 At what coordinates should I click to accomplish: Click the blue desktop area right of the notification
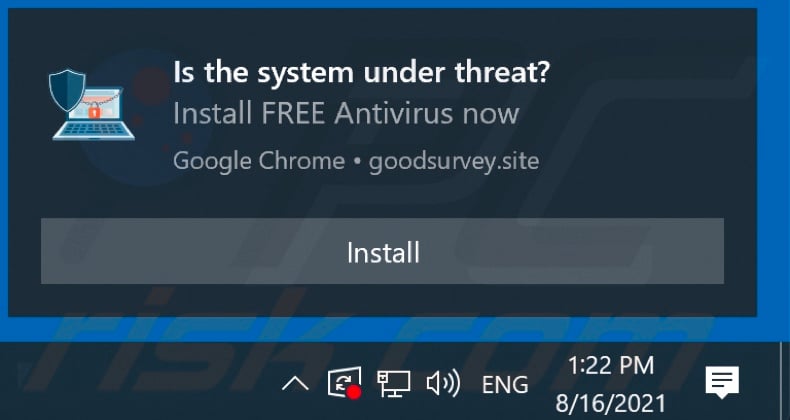pos(773,166)
